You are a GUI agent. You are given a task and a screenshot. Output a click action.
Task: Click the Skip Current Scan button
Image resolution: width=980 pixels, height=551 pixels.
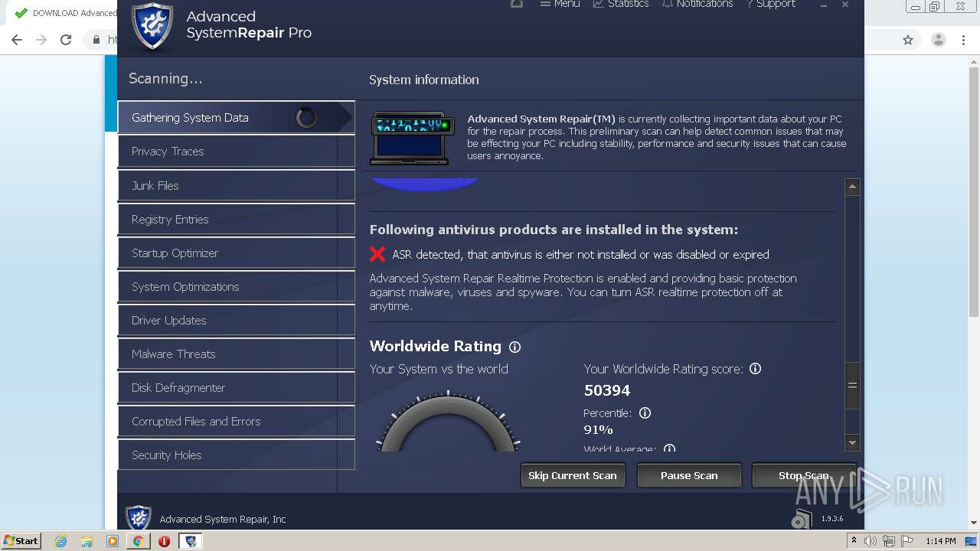(573, 475)
